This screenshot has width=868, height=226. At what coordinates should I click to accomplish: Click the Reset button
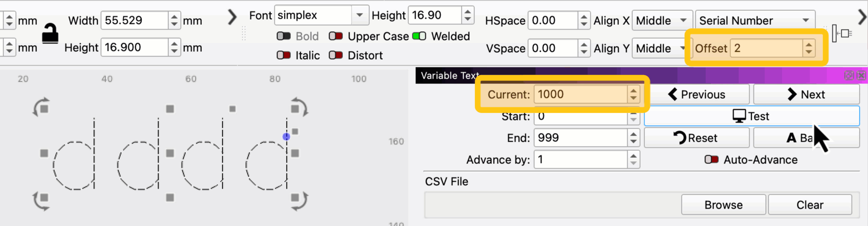(x=696, y=138)
